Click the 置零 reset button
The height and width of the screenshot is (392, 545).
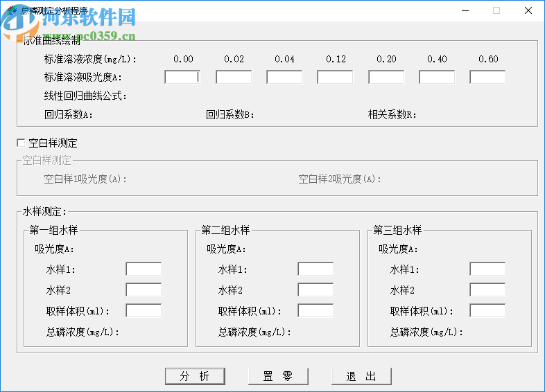pos(278,376)
